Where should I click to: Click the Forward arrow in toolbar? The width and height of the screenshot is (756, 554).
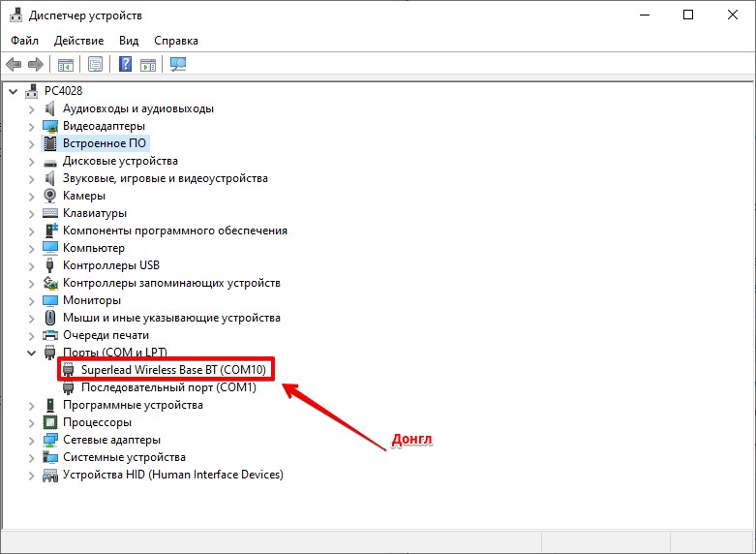(36, 65)
